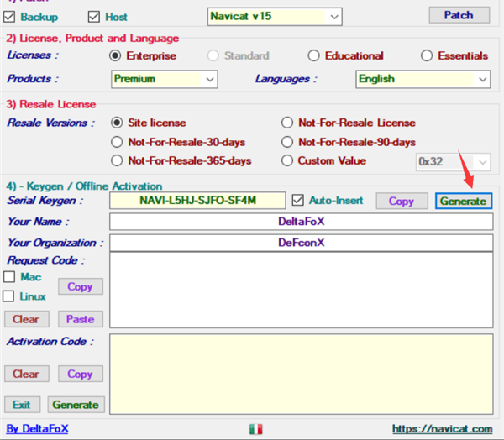
Task: Select Not-For-Resale-30-days option
Action: [x=117, y=142]
